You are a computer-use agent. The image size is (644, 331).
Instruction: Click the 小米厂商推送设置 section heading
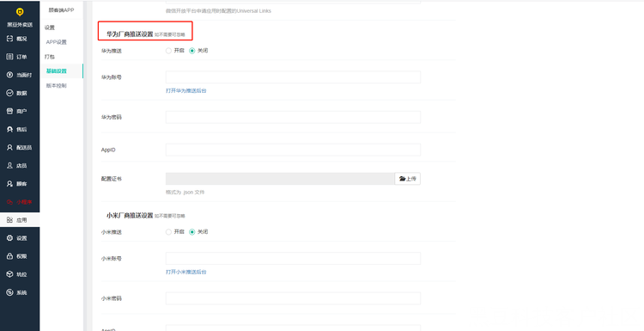[130, 216]
